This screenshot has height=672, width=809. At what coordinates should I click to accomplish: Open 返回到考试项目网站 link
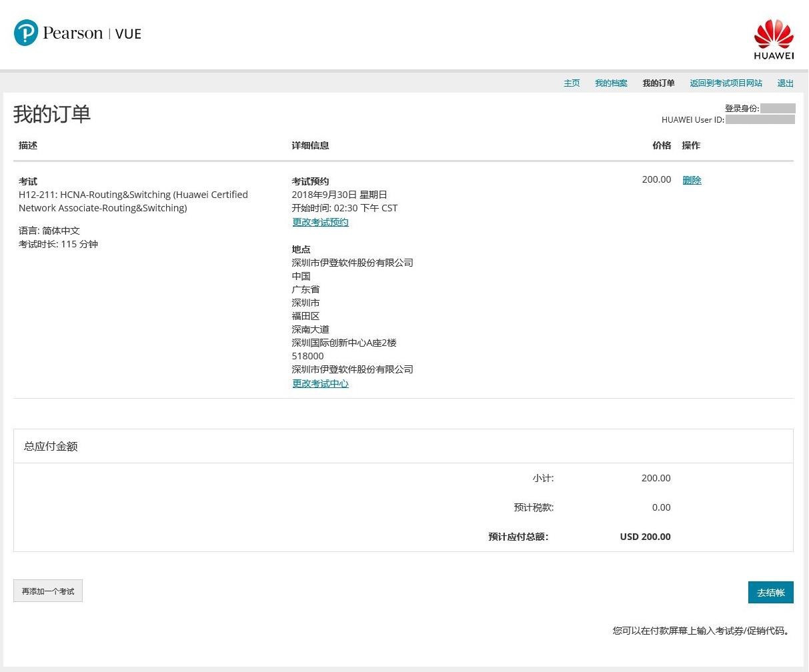726,83
